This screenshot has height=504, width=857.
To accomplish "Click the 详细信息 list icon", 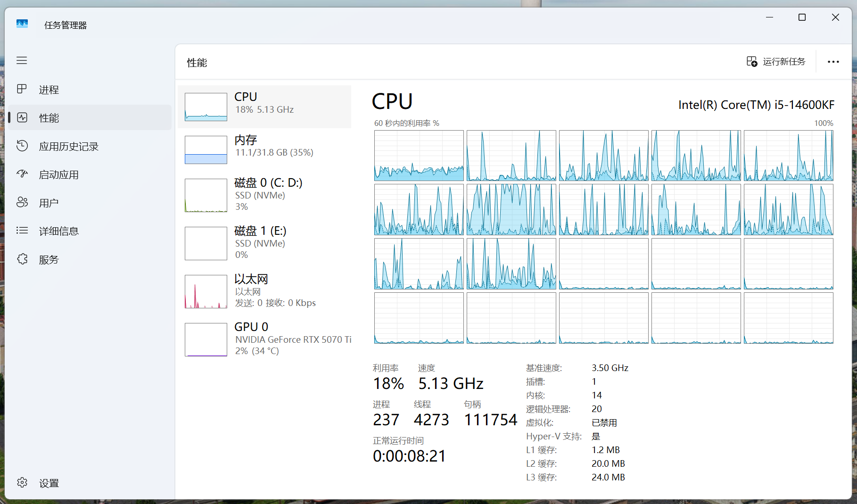I will (x=22, y=231).
